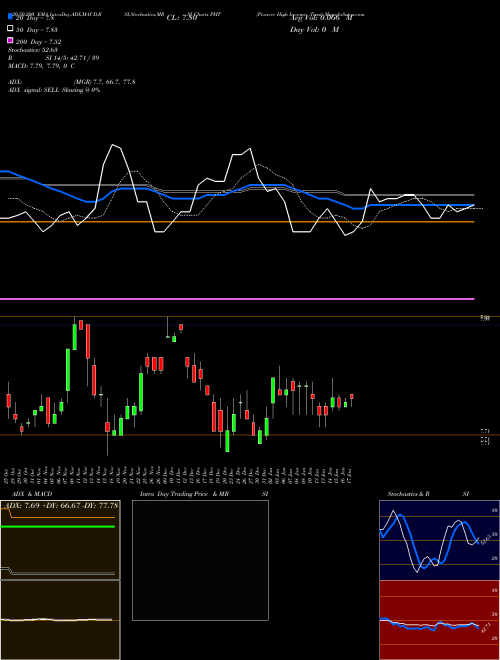Click the 'Stochastics & R' panel title
The image size is (500, 660).
409,494
